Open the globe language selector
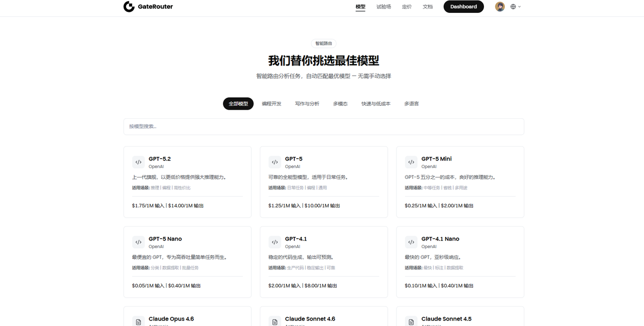644x326 pixels. pyautogui.click(x=516, y=6)
